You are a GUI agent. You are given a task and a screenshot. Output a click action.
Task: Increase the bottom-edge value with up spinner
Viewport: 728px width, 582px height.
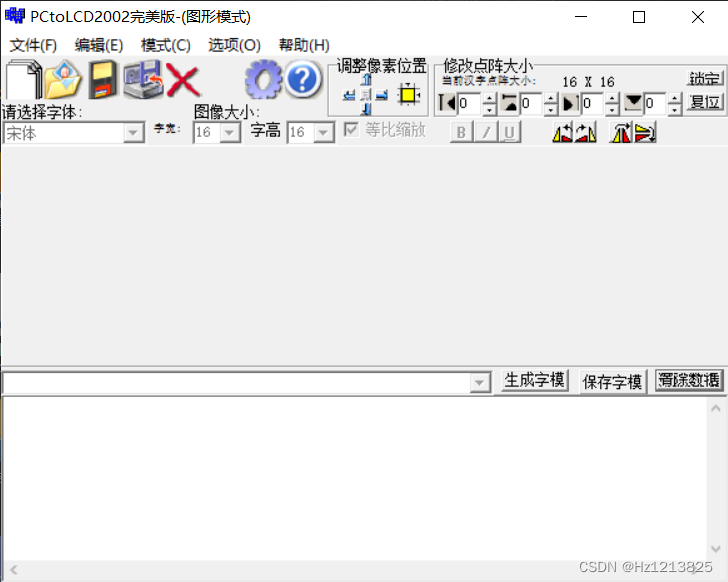675,98
